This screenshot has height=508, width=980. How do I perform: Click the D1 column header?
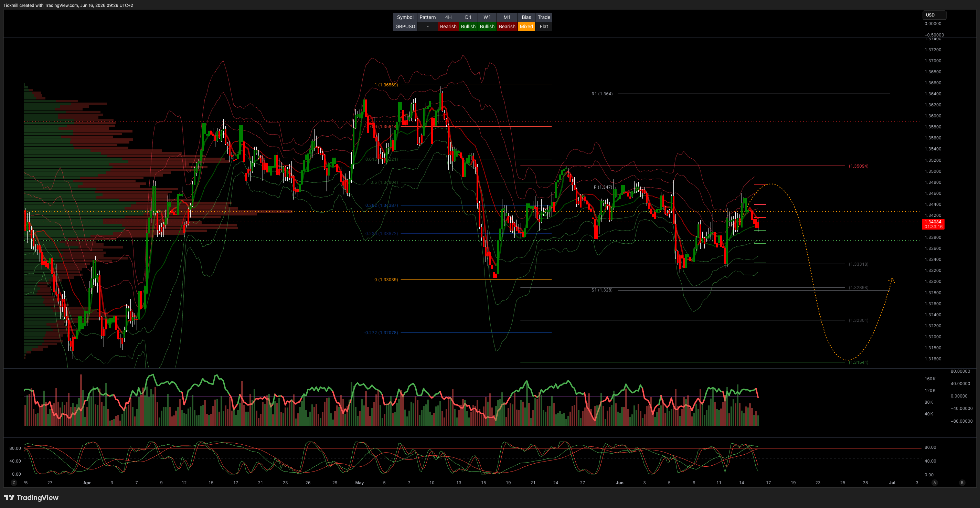pyautogui.click(x=468, y=17)
